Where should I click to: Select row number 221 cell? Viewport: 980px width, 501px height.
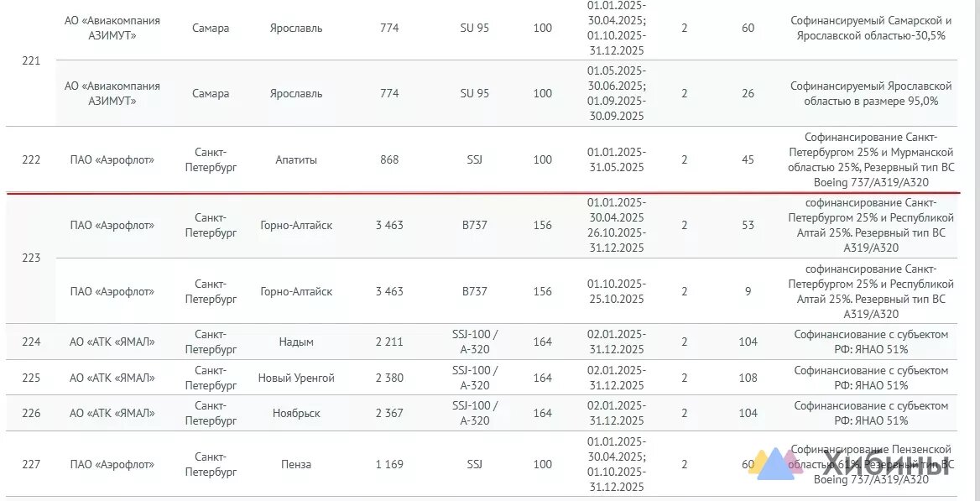point(31,60)
